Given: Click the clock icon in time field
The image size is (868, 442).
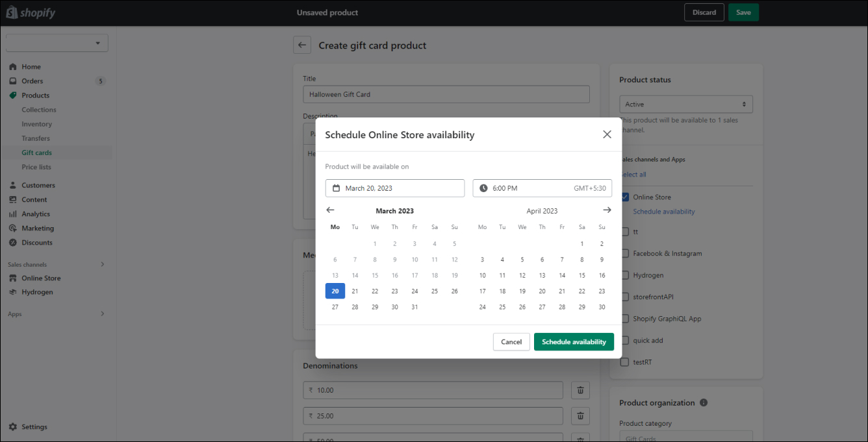Looking at the screenshot, I should coord(483,188).
